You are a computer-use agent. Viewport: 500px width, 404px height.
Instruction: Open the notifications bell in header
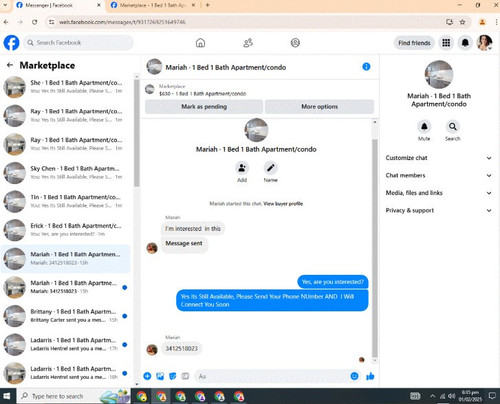465,43
